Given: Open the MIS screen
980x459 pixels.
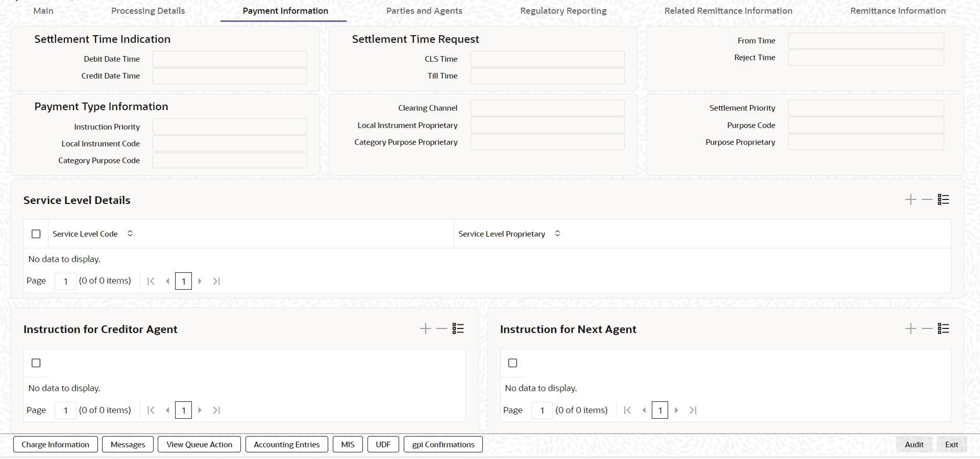Looking at the screenshot, I should [x=348, y=444].
